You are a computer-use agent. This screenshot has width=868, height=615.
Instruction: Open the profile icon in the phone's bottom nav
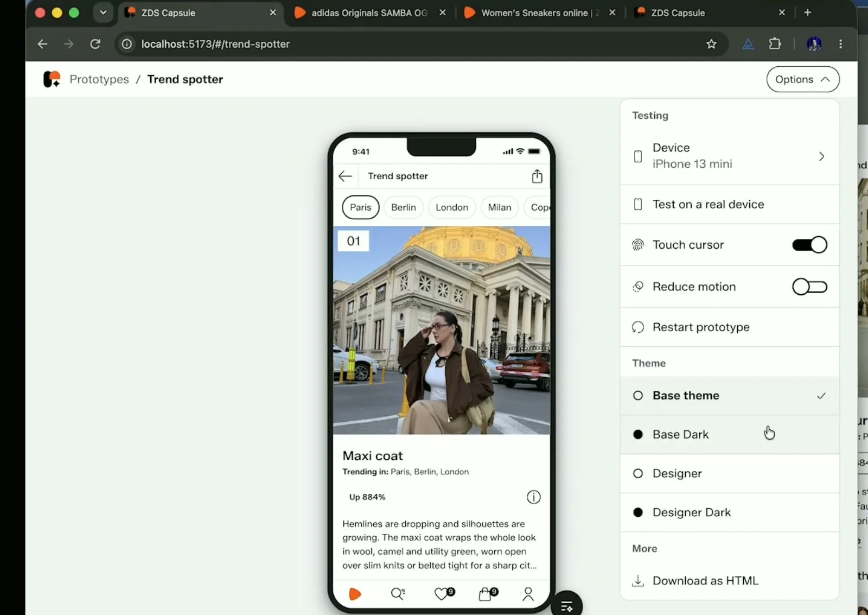(528, 594)
